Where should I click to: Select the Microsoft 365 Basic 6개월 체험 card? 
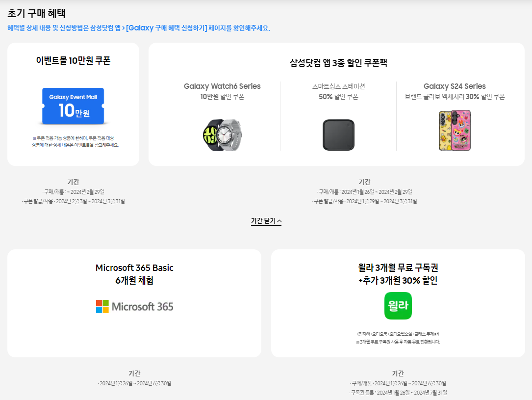133,303
